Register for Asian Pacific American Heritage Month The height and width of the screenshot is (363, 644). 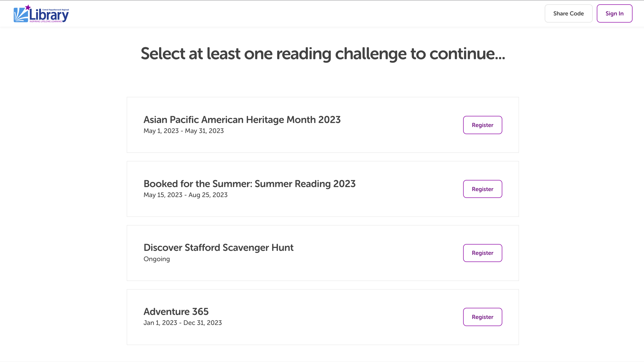coord(483,125)
